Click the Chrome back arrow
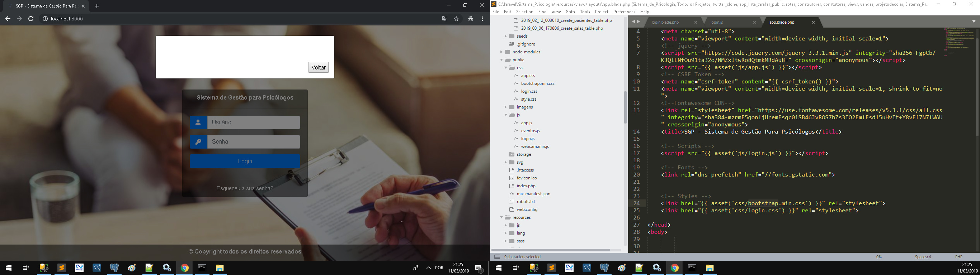Screen dimensions: 980x275 coord(8,19)
